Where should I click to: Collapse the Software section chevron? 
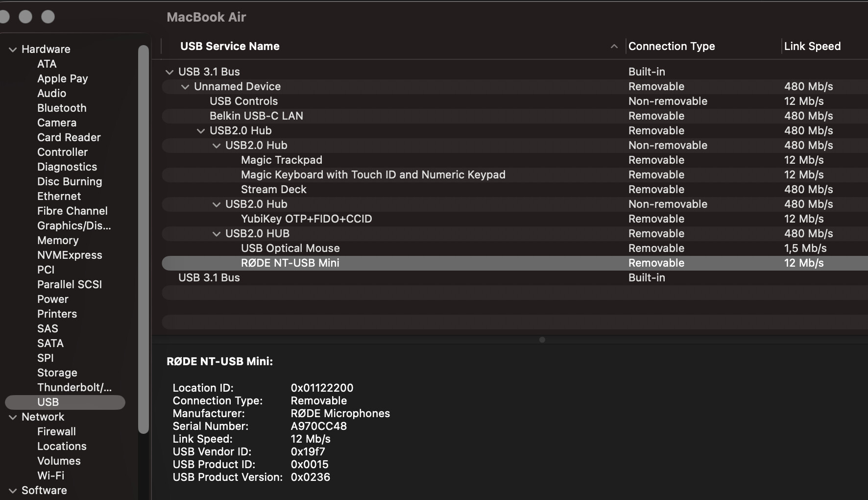pos(13,491)
